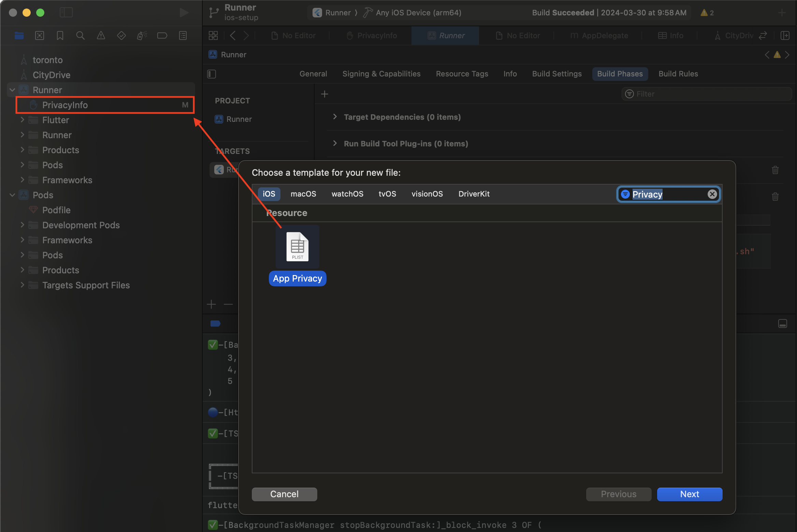Go back with the left chevron in the tab bar
The height and width of the screenshot is (532, 797).
click(233, 35)
